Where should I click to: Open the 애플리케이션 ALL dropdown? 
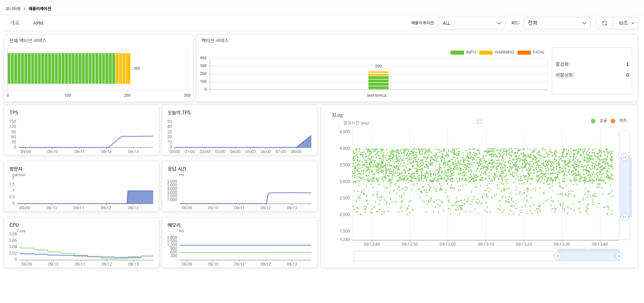pos(472,23)
